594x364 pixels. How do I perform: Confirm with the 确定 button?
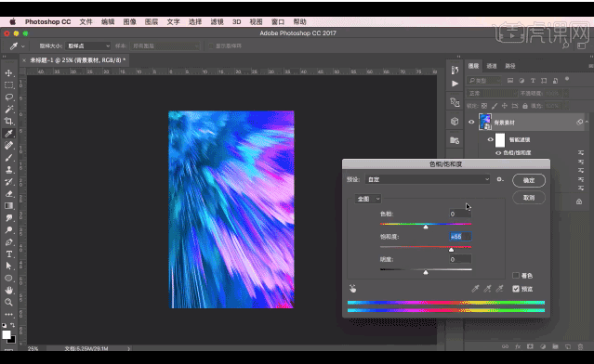click(529, 180)
